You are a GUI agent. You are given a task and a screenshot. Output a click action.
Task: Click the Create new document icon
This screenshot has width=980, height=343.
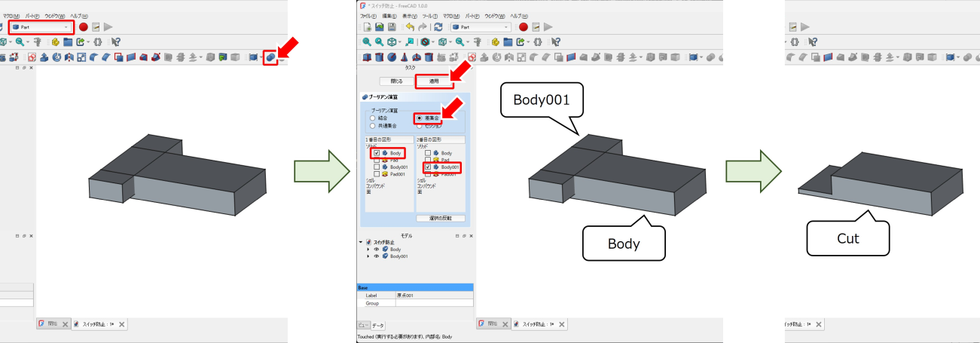tap(367, 26)
